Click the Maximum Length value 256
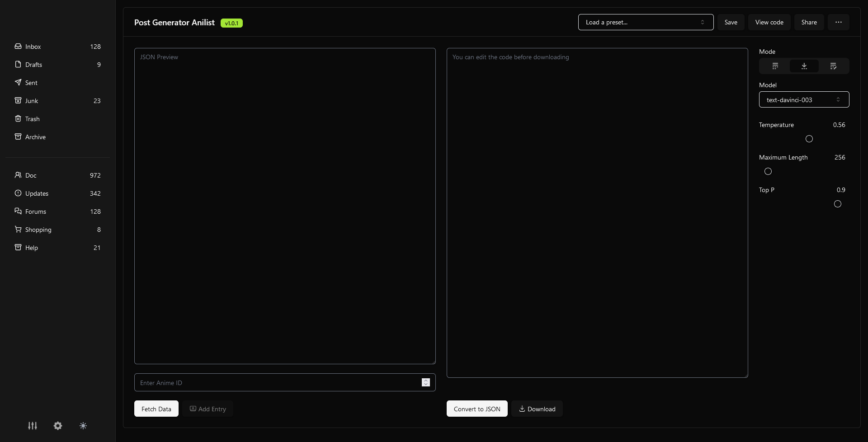868x442 pixels. (840, 157)
